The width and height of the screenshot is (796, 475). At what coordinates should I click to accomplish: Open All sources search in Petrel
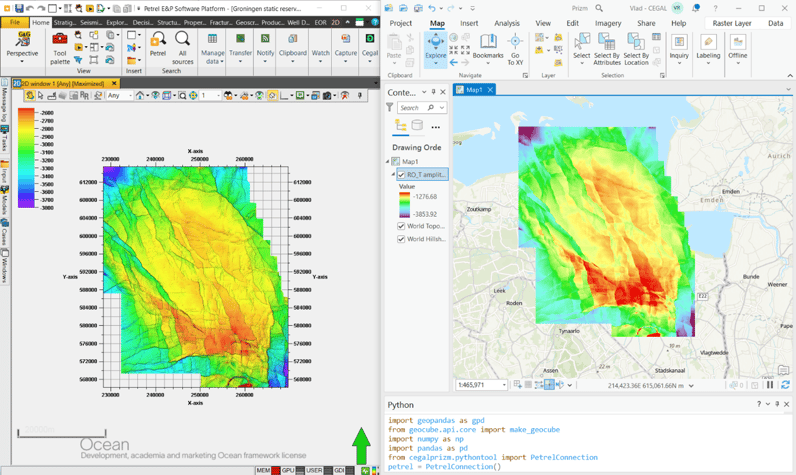tap(182, 48)
